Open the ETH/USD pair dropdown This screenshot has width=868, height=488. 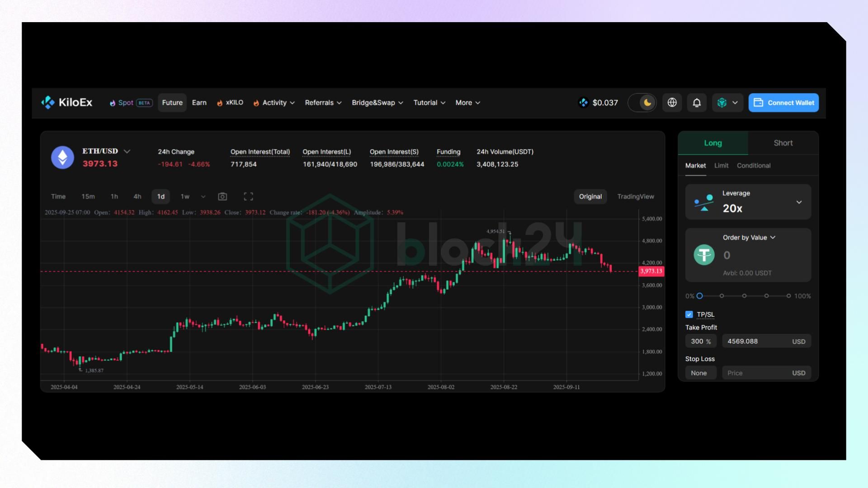pos(127,151)
